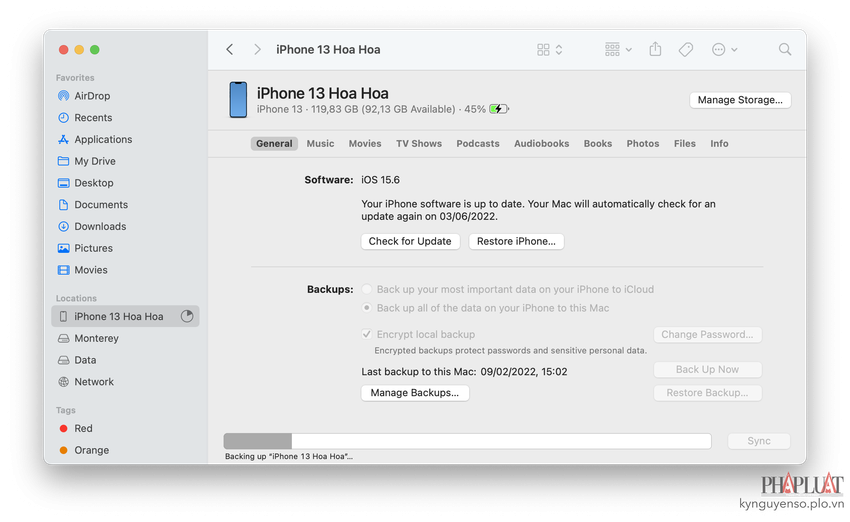Switch to the Music tab

pyautogui.click(x=320, y=144)
